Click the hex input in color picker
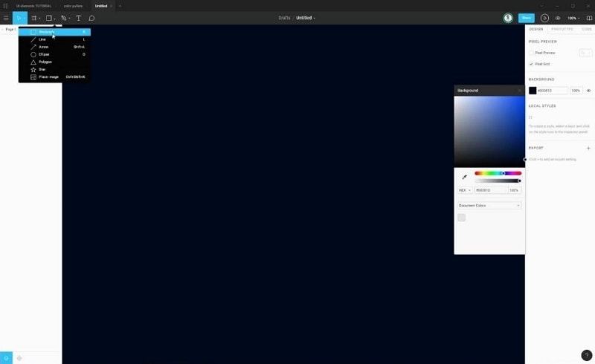This screenshot has width=595, height=364. [491, 190]
